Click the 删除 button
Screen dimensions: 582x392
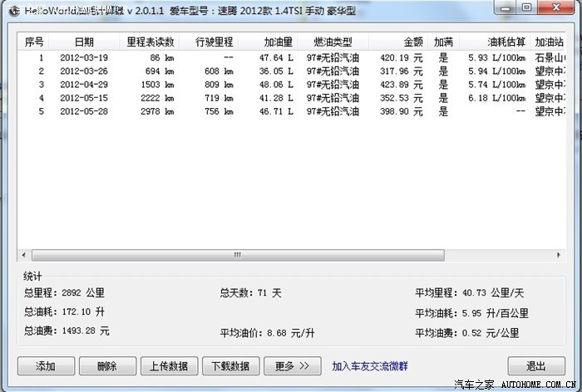click(x=107, y=366)
